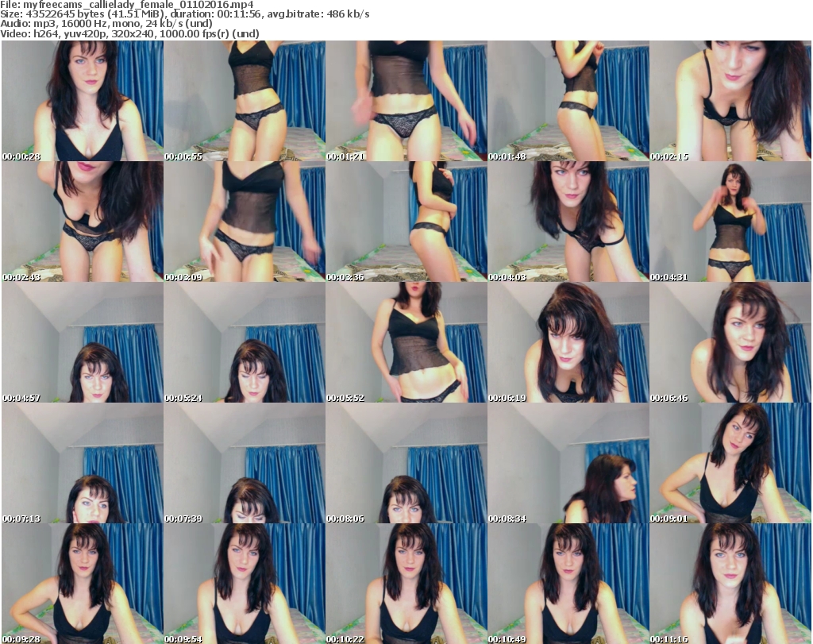
Task: Select the thumbnail at 00:03:09
Action: coord(245,222)
